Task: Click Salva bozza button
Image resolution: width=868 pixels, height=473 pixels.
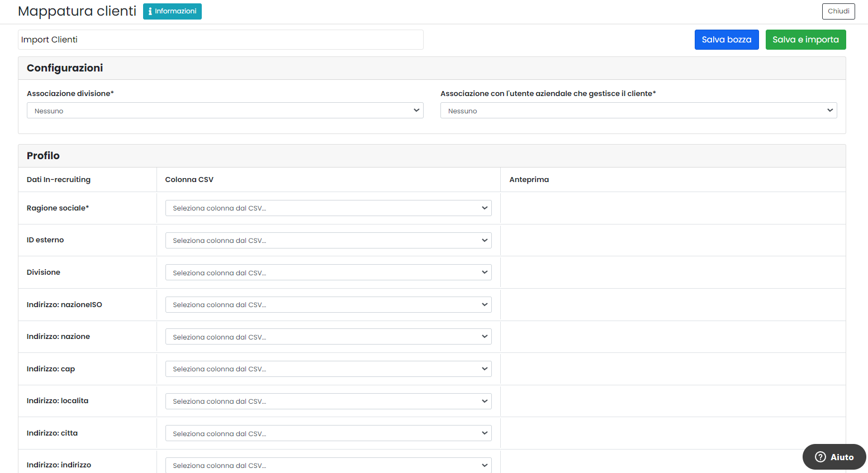Action: [x=727, y=40]
